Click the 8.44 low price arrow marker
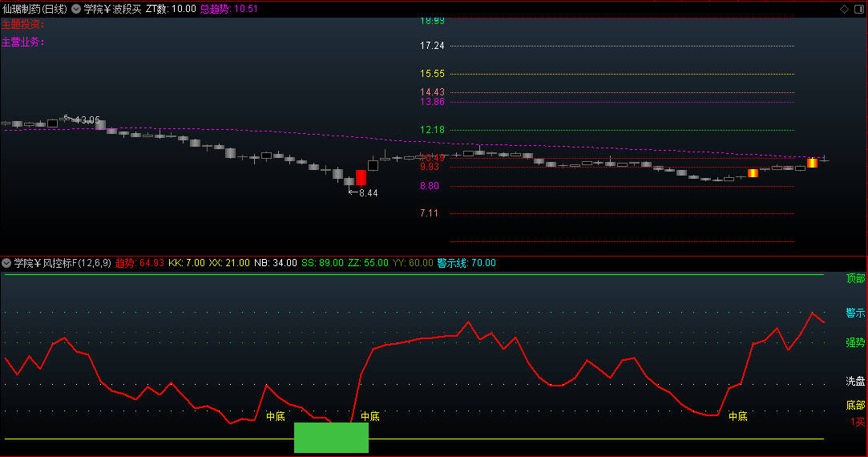The width and height of the screenshot is (868, 457). 362,192
